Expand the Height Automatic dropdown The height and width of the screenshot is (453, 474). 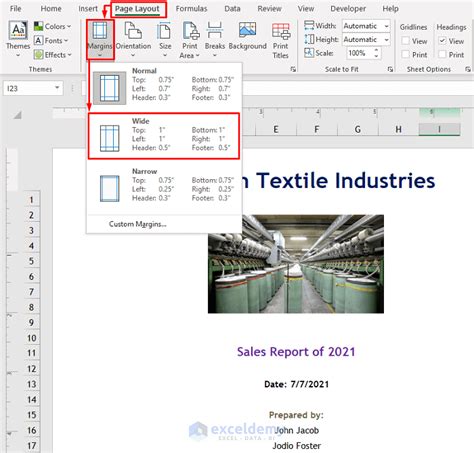tap(386, 39)
